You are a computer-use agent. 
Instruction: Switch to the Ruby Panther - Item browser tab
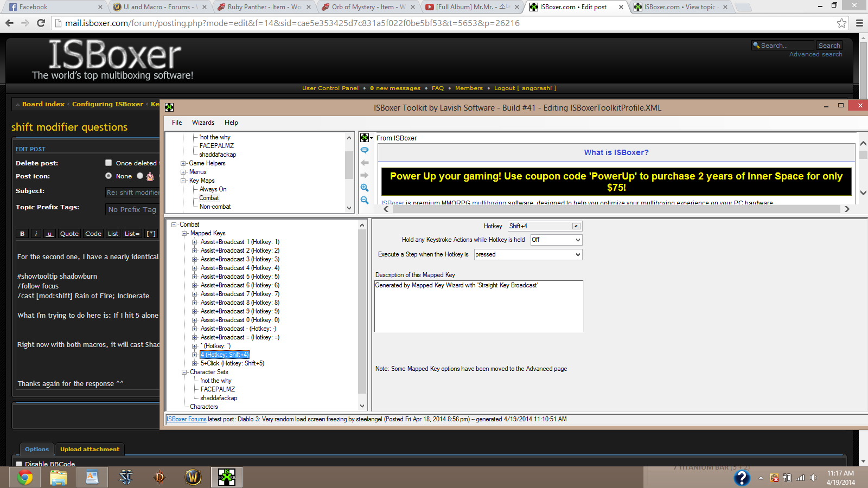(263, 7)
